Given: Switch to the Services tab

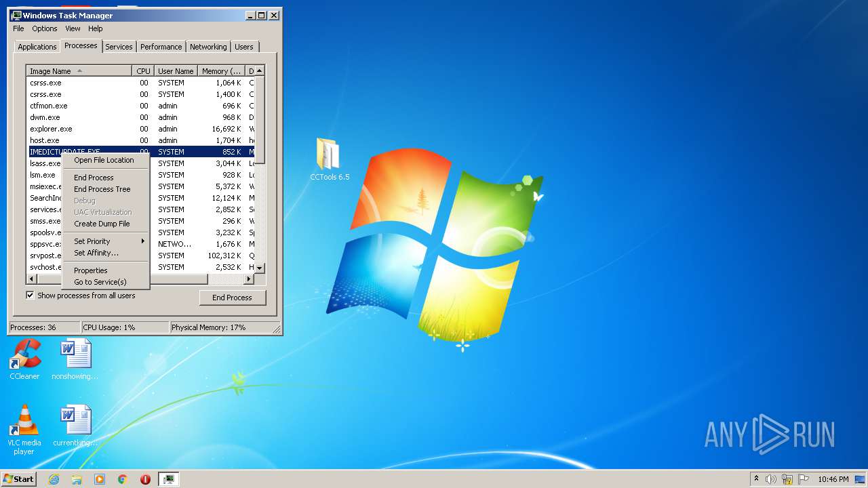Looking at the screenshot, I should tap(119, 47).
